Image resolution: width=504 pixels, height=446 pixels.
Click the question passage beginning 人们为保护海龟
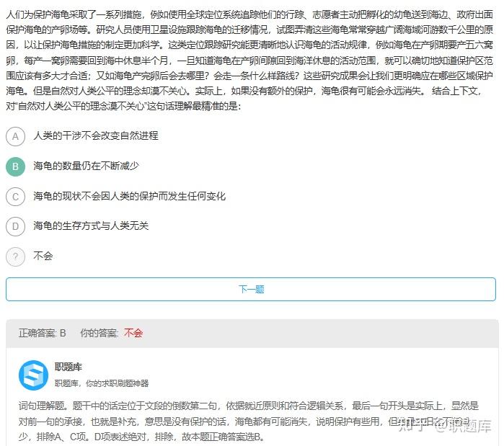point(249,60)
